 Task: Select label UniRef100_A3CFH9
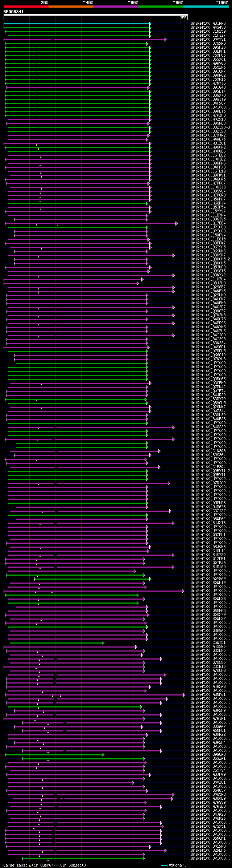(x=208, y=383)
